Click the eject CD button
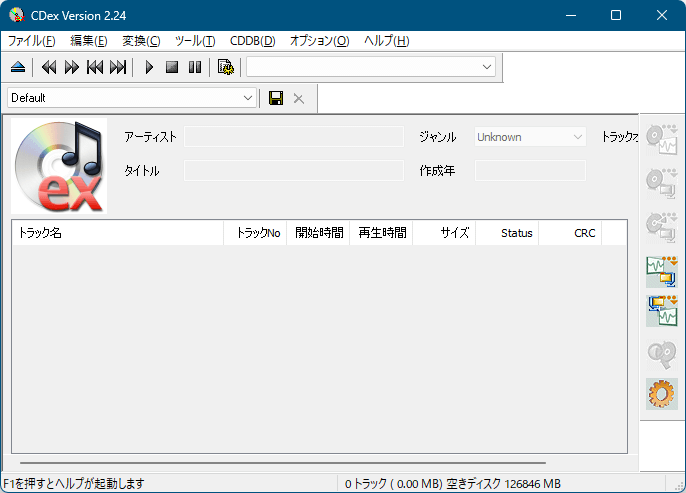Image resolution: width=686 pixels, height=493 pixels. 18,67
